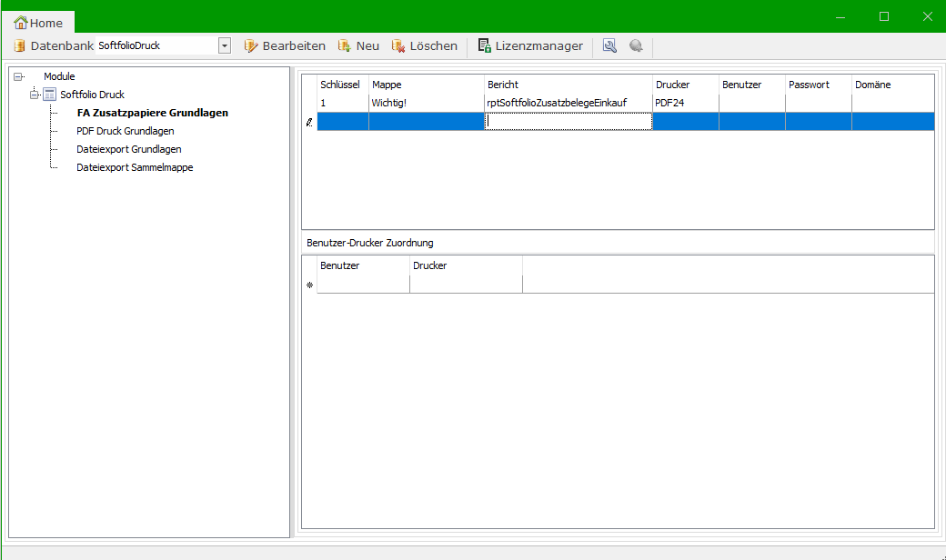Select the Schlüssel cell with value 1
Image resolution: width=946 pixels, height=560 pixels.
343,103
